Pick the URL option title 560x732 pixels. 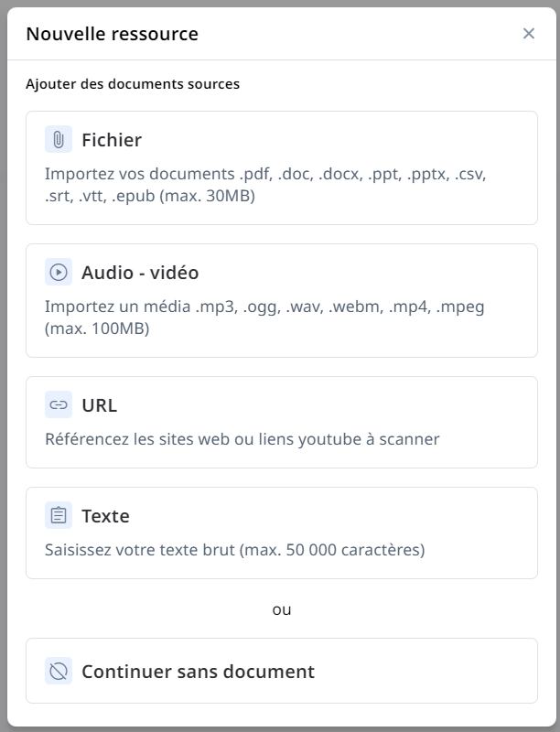point(100,405)
